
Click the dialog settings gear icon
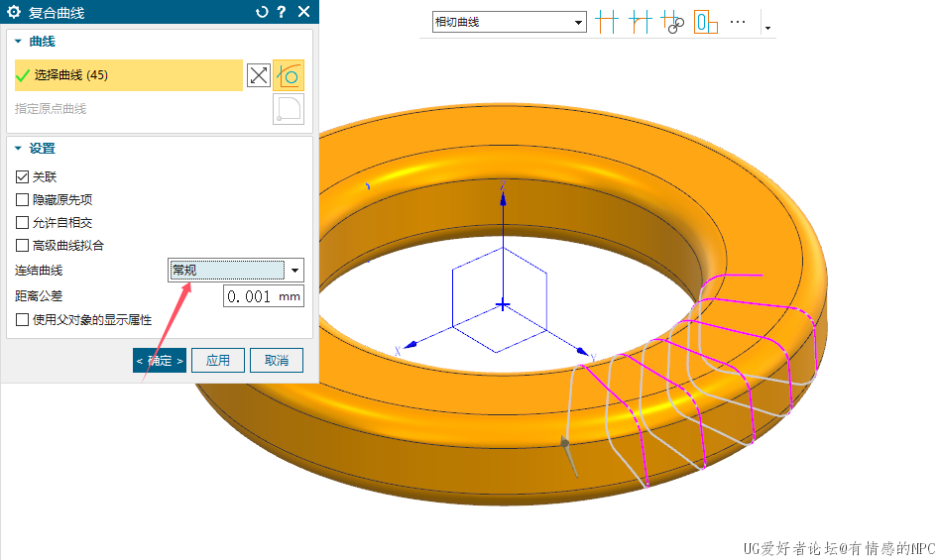[x=14, y=12]
